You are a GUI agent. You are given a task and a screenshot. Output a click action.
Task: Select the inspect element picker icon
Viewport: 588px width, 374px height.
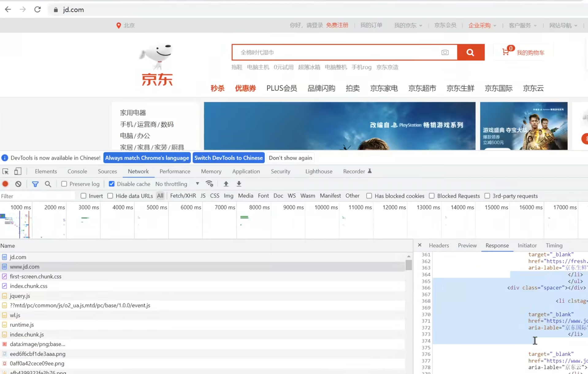pos(5,171)
